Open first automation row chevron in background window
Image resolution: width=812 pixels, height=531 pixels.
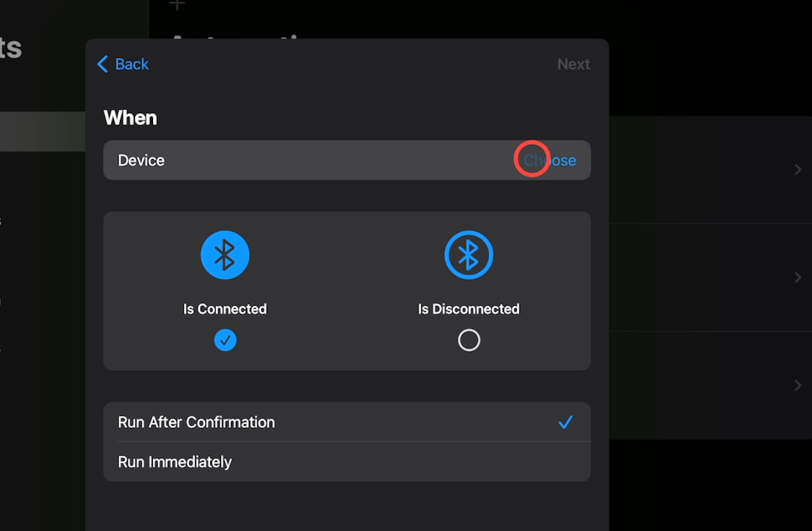click(798, 170)
